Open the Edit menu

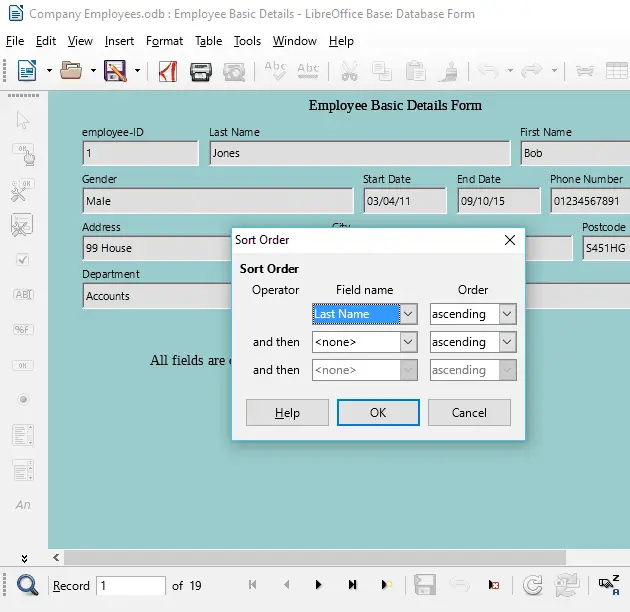46,41
